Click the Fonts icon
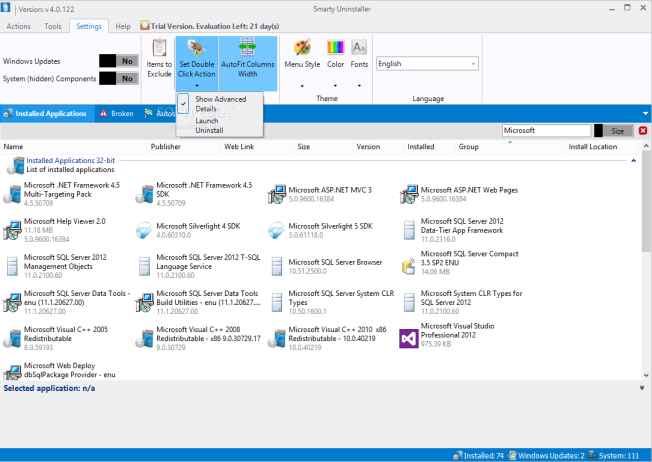The height and width of the screenshot is (462, 652). [359, 47]
